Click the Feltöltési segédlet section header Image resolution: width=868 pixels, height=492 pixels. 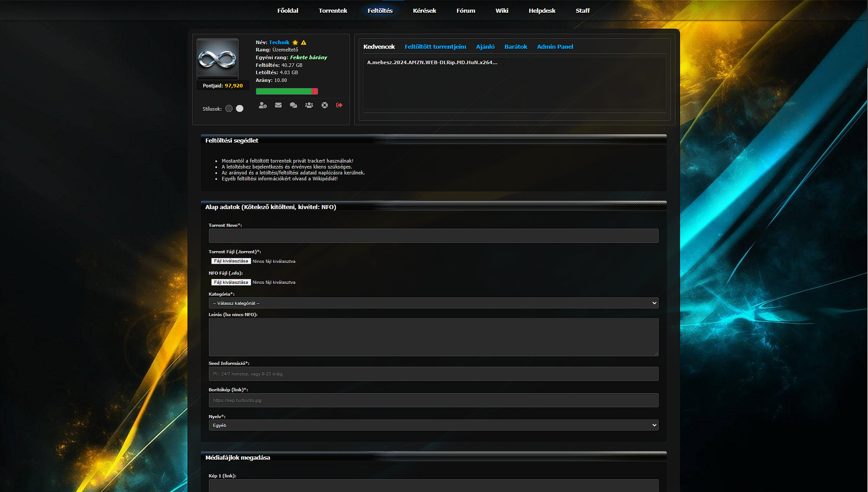pos(433,140)
